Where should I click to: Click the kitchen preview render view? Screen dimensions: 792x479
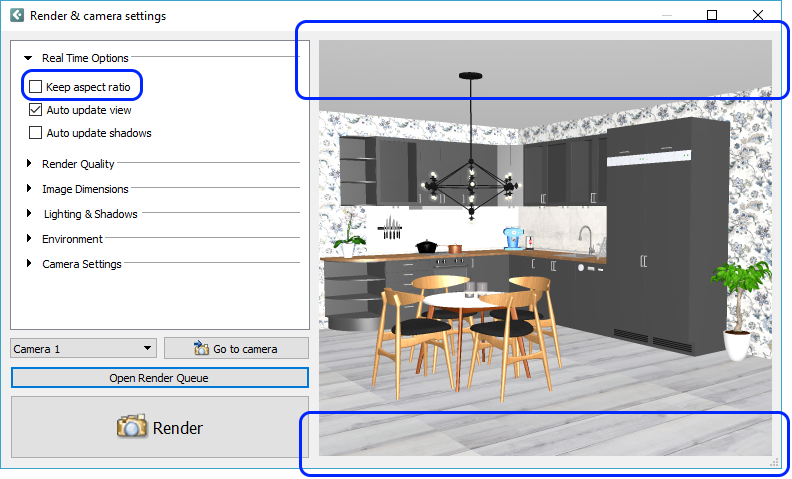pos(545,248)
